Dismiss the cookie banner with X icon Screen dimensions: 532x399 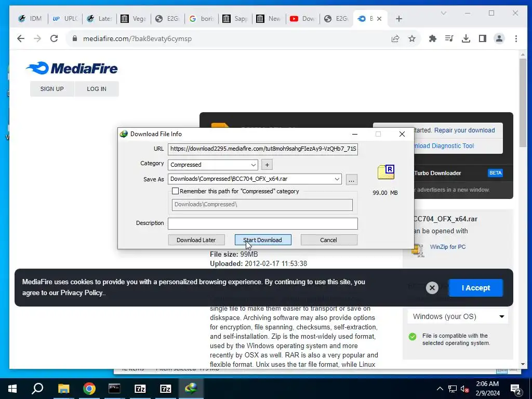tap(432, 288)
